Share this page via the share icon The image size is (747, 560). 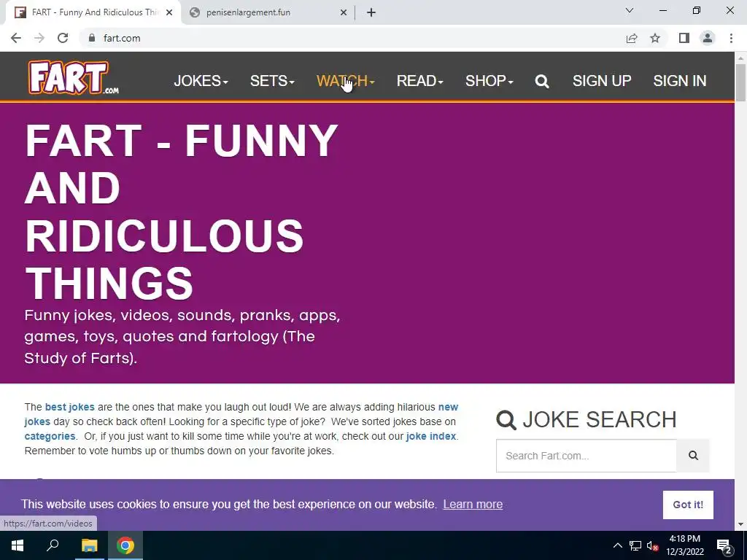632,38
